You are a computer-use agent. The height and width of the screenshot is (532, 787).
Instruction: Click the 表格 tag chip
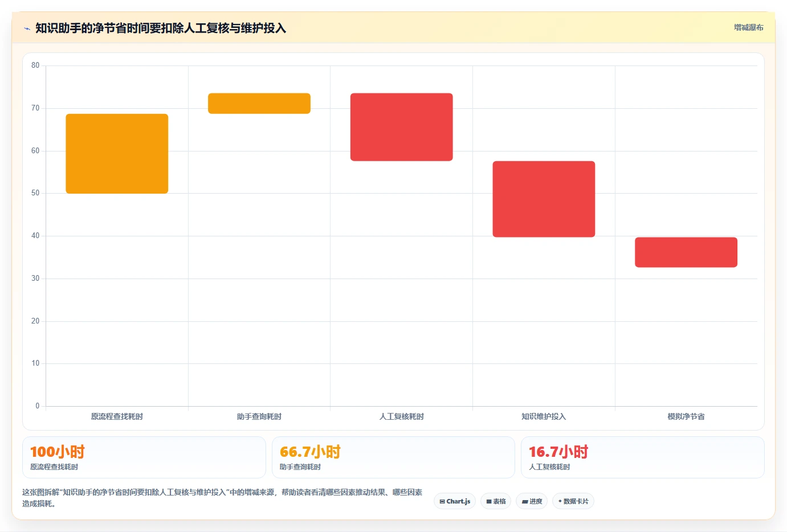(x=496, y=501)
